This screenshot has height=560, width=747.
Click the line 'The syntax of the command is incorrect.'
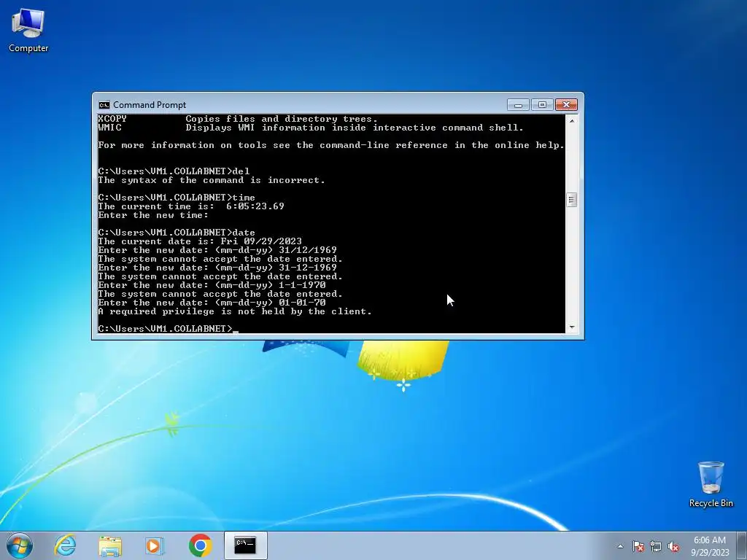(212, 180)
